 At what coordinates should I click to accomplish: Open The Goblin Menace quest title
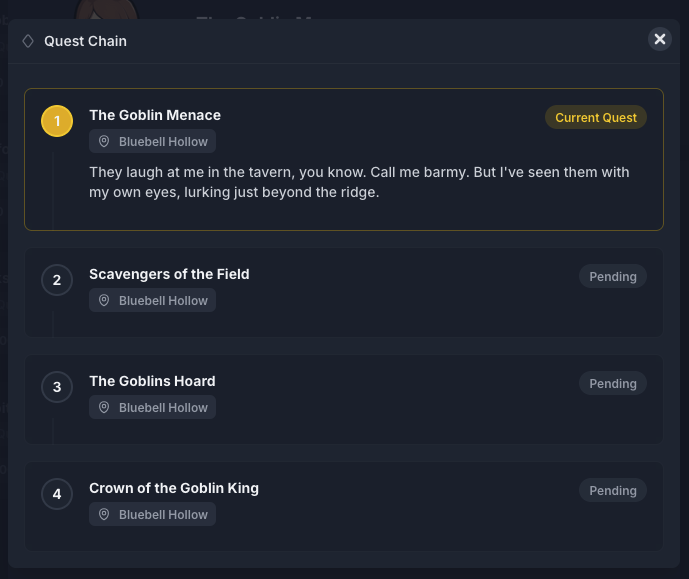(x=155, y=115)
